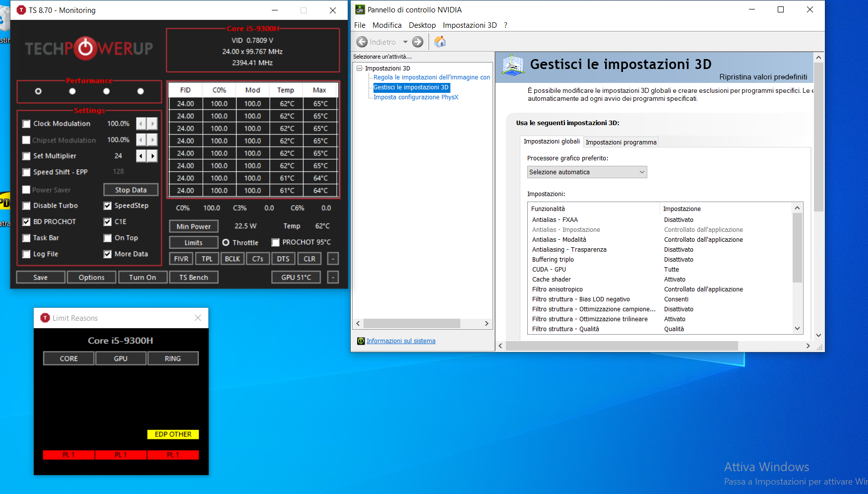The image size is (868, 494).
Task: Click the back arrow icon Indietro
Action: pos(362,42)
